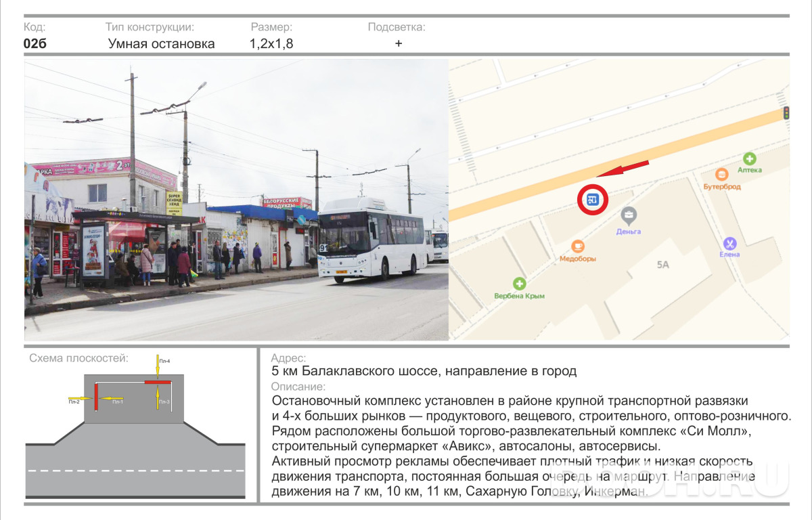Click the bus stop icon circled in red
The image size is (812, 520).
coord(593,199)
